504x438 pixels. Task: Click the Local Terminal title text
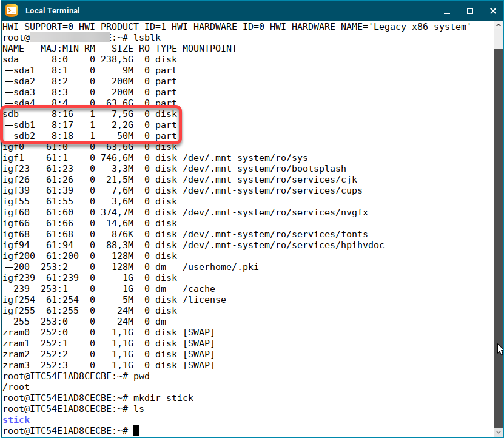pyautogui.click(x=52, y=11)
